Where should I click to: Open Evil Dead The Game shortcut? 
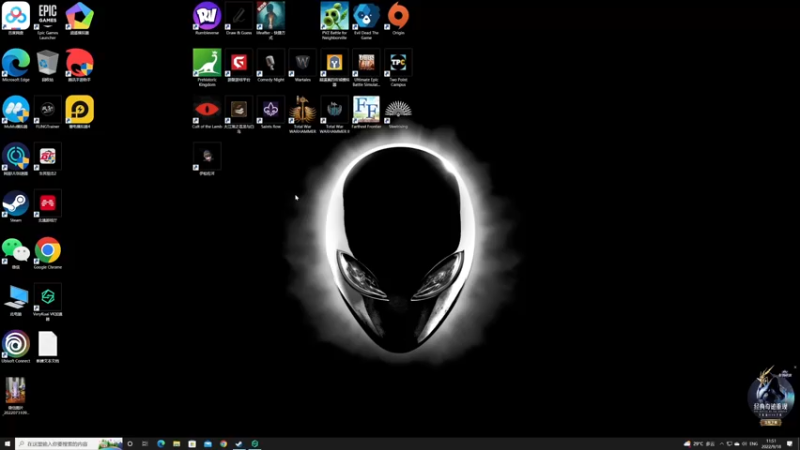[x=366, y=20]
